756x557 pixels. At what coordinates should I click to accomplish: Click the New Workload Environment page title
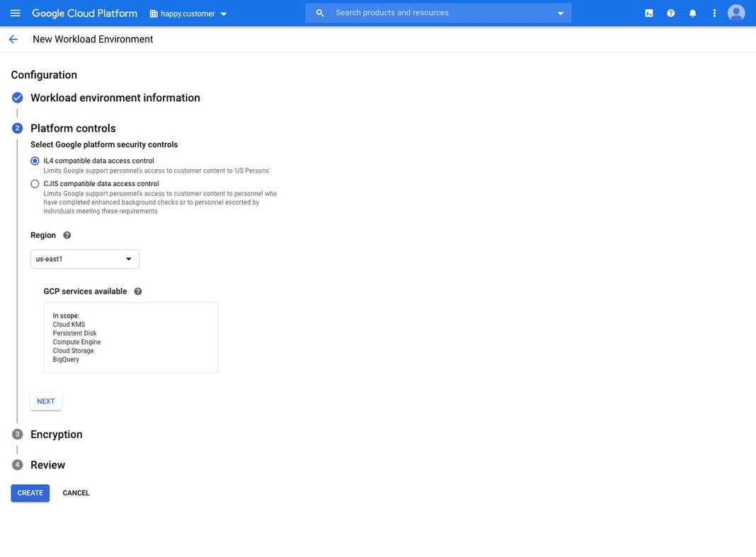(93, 39)
